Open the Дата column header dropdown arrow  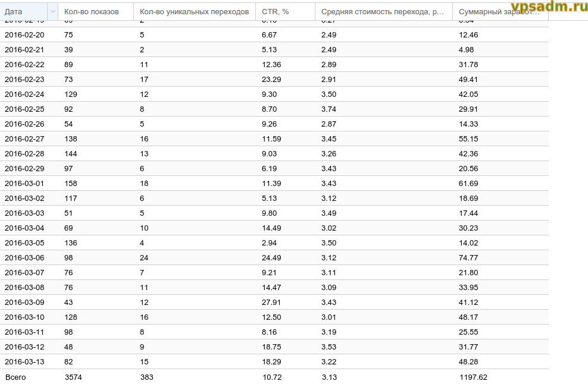(53, 12)
